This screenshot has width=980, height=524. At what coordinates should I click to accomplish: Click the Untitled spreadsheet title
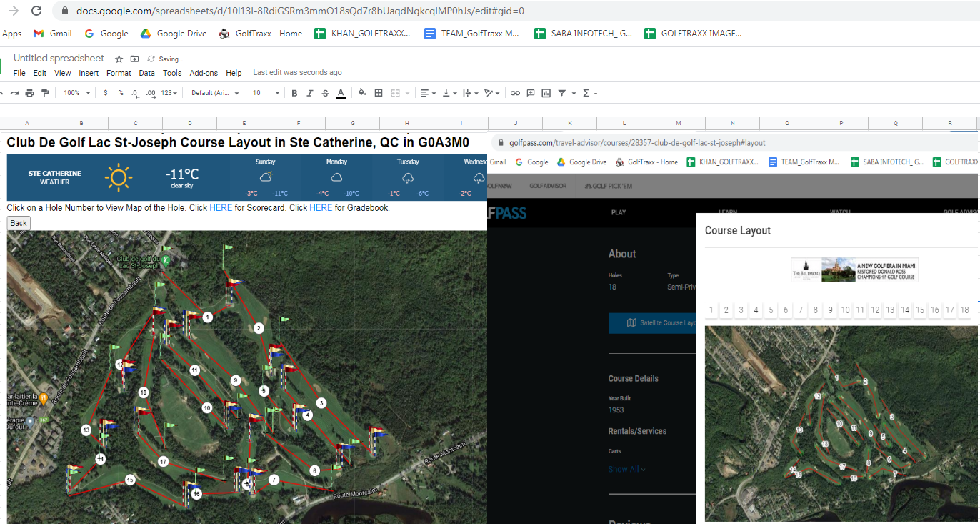click(x=59, y=59)
